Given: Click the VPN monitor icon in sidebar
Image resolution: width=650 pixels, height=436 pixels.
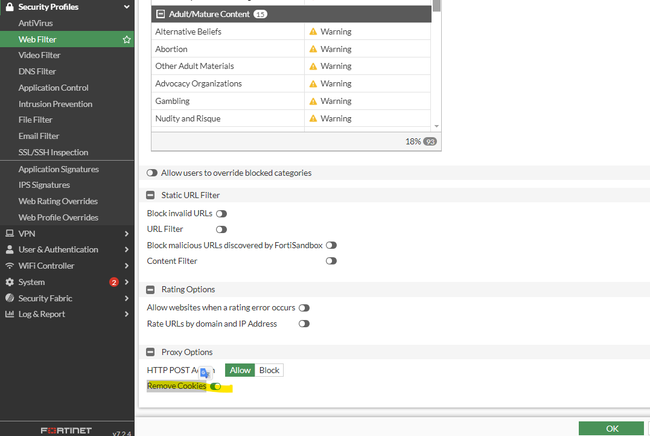Looking at the screenshot, I should coord(9,233).
